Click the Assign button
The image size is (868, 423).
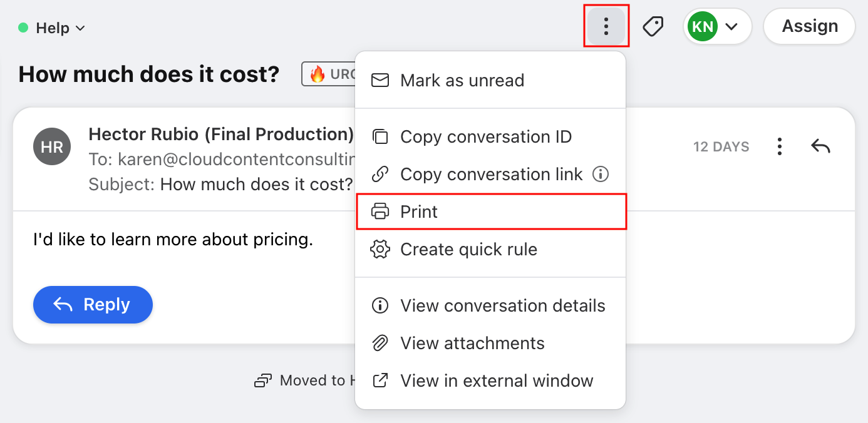coord(809,26)
